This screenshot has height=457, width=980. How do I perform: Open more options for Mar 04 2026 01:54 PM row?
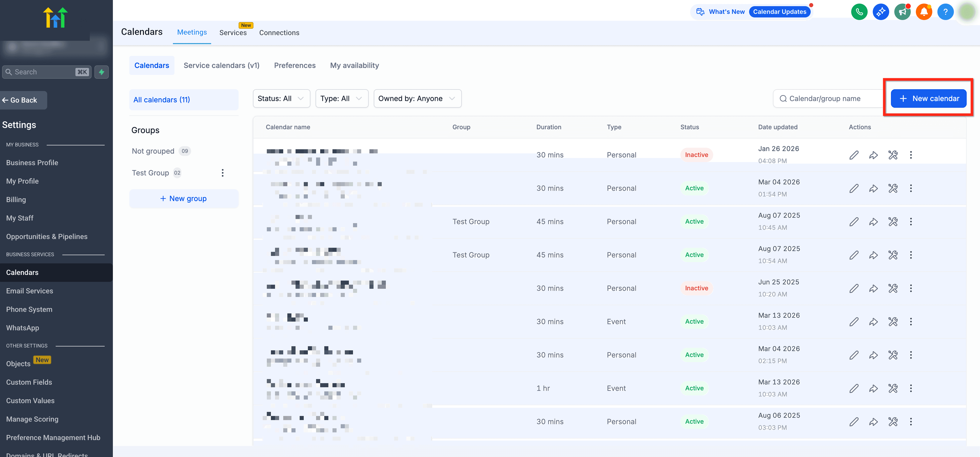pyautogui.click(x=911, y=188)
